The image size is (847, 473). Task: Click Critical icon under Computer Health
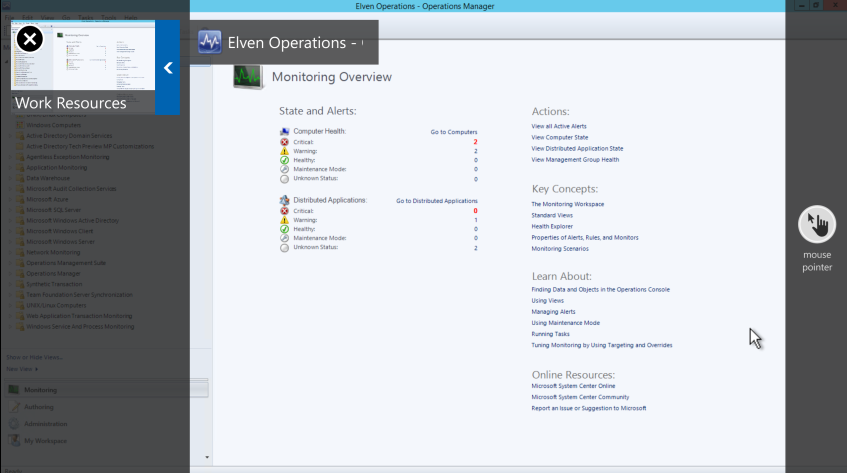click(285, 142)
